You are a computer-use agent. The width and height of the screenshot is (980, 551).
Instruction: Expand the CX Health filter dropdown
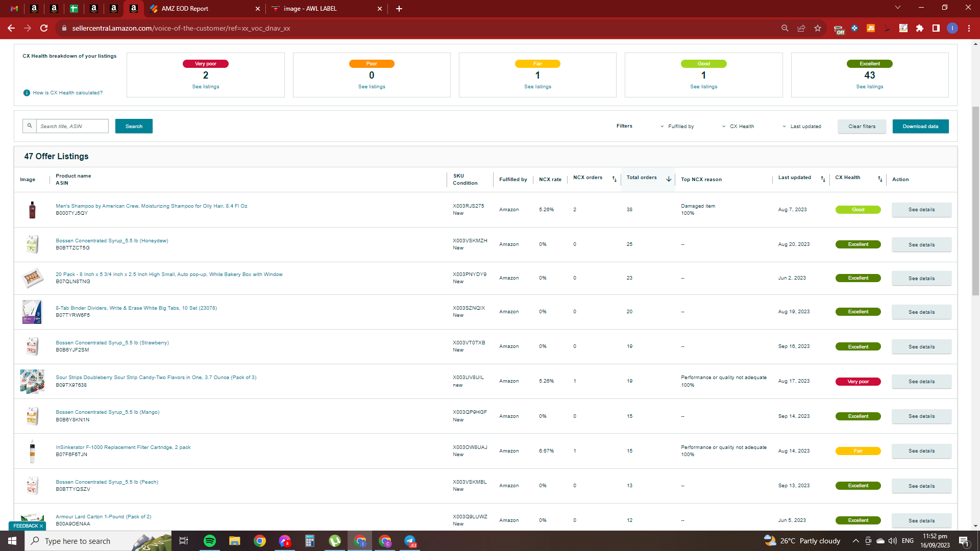click(x=738, y=127)
